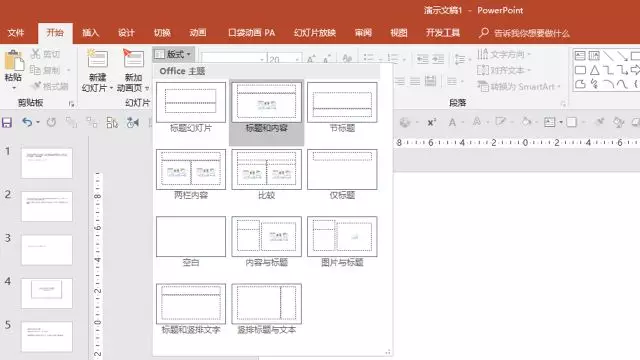The height and width of the screenshot is (360, 640).
Task: Expand the New Slide (新建幻灯片) dropdown arrow
Action: click(111, 88)
